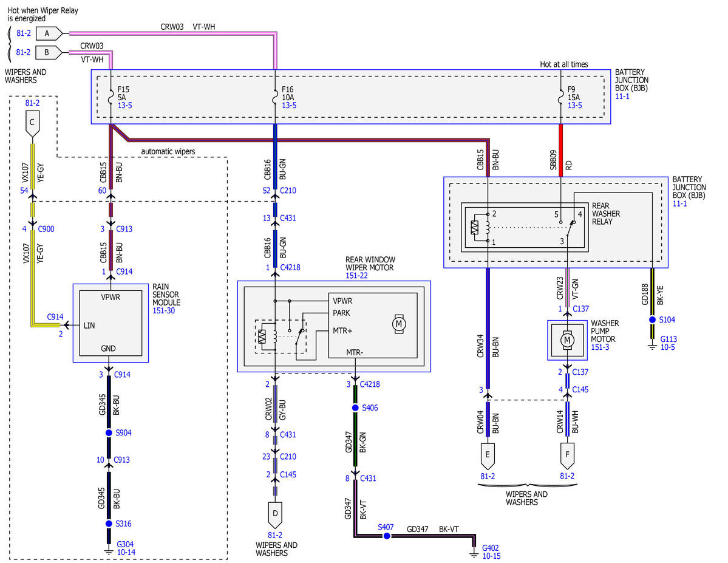
Task: Click ground G304 reference 10-14
Action: tap(126, 552)
